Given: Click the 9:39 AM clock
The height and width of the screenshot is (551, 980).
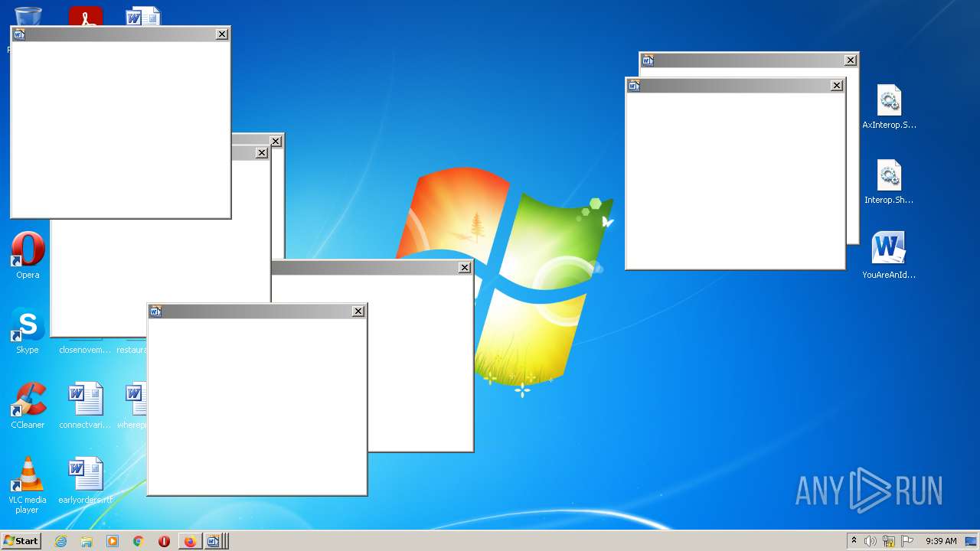Looking at the screenshot, I should click(x=941, y=541).
